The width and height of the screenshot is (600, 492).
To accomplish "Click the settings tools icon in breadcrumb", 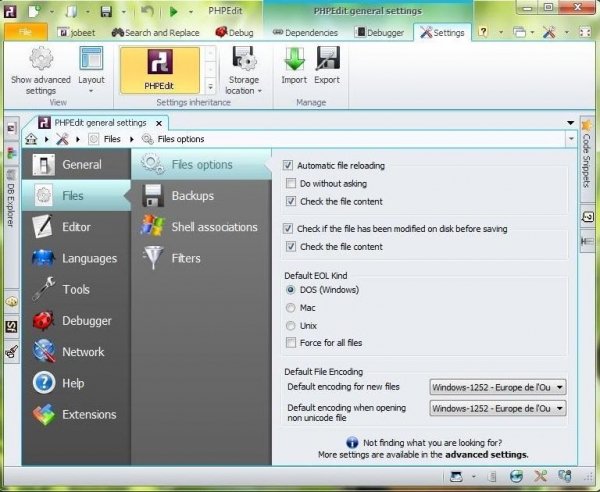I will [62, 139].
